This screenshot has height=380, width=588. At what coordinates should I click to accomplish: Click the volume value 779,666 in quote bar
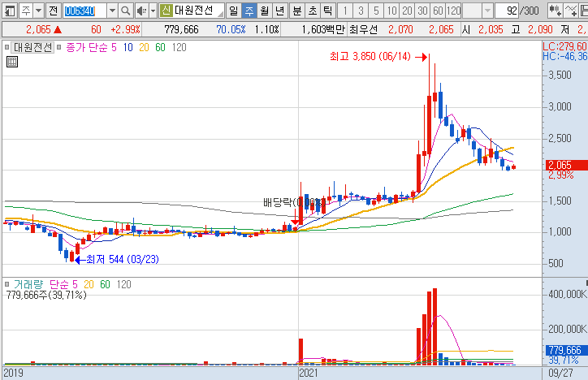(181, 29)
